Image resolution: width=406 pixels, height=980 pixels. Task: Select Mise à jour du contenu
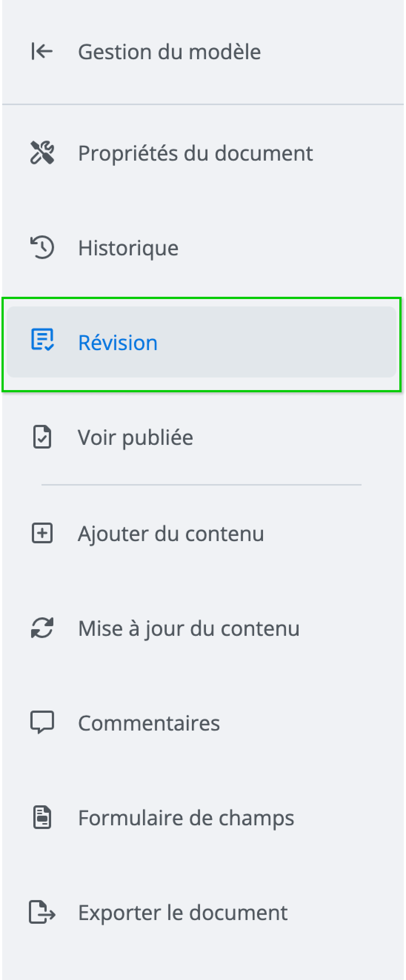pyautogui.click(x=189, y=628)
